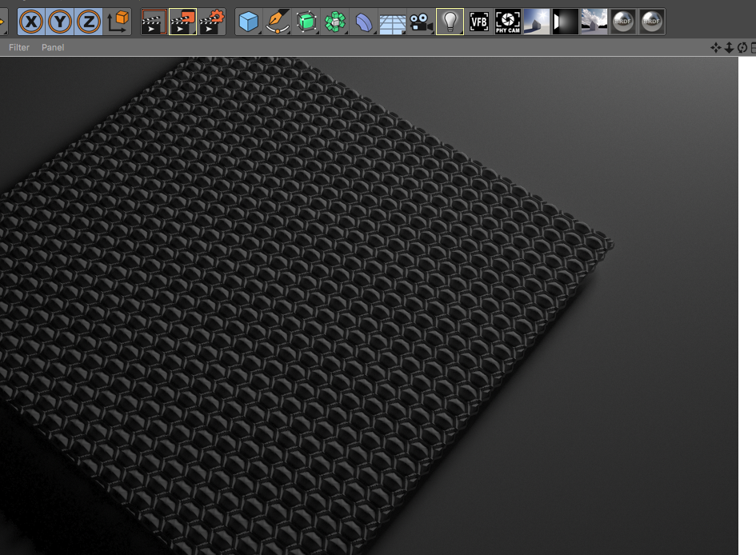Click the Render View clapperboard icon

tap(154, 22)
